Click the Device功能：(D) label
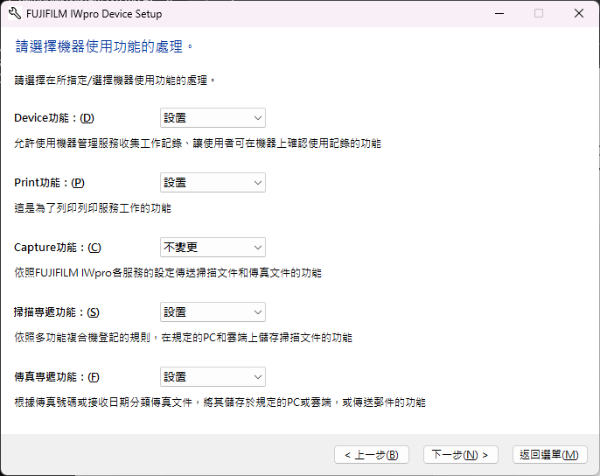The height and width of the screenshot is (476, 600). click(55, 119)
